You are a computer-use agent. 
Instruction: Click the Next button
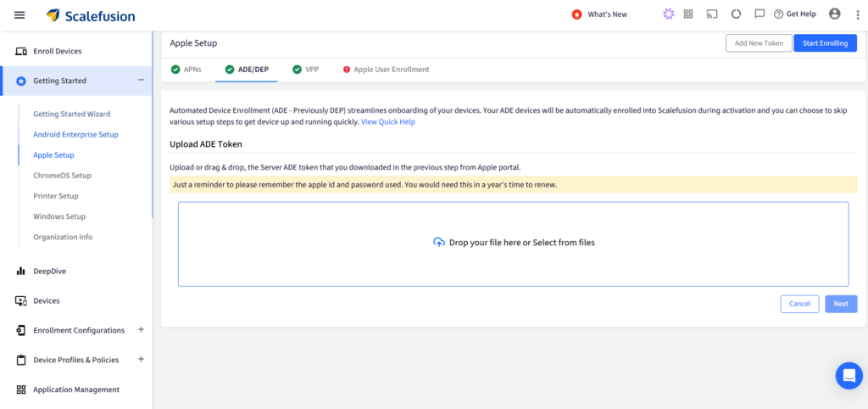pos(841,304)
